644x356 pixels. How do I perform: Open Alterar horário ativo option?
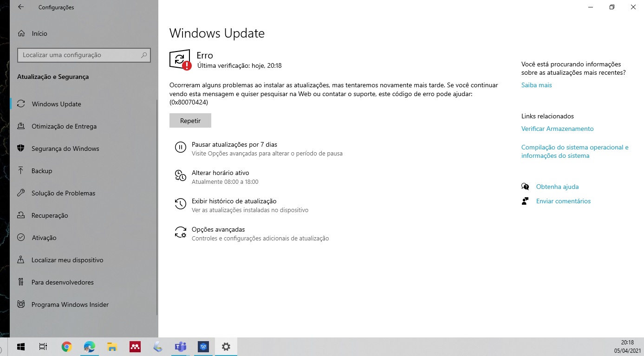pyautogui.click(x=221, y=173)
